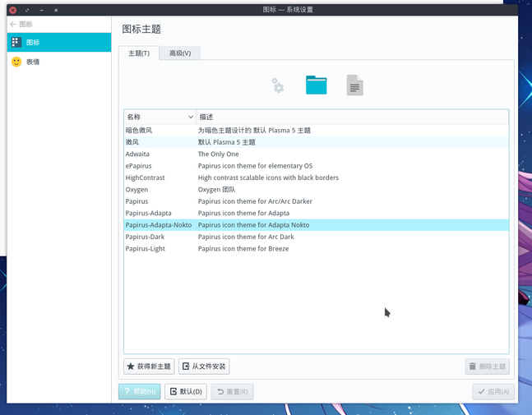Select the Papirus theme row

[x=317, y=201]
